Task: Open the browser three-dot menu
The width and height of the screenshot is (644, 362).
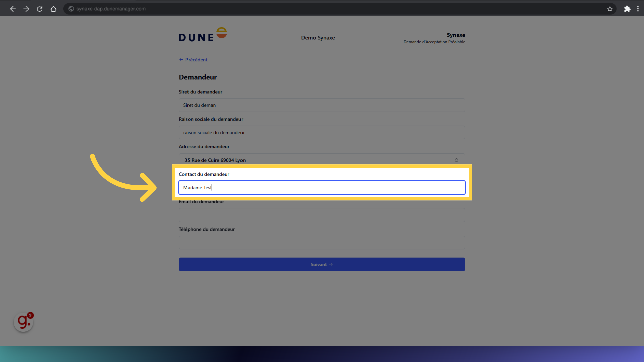Action: click(638, 9)
